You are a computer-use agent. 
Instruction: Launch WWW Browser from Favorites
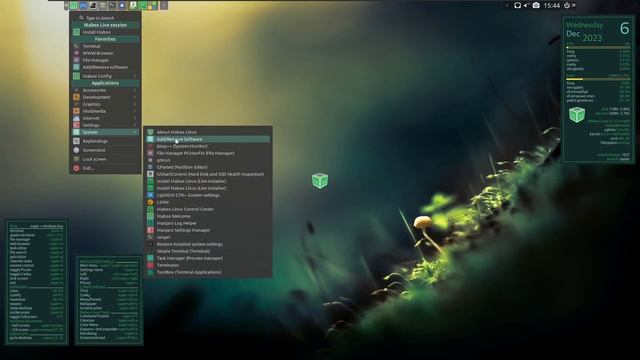point(105,53)
